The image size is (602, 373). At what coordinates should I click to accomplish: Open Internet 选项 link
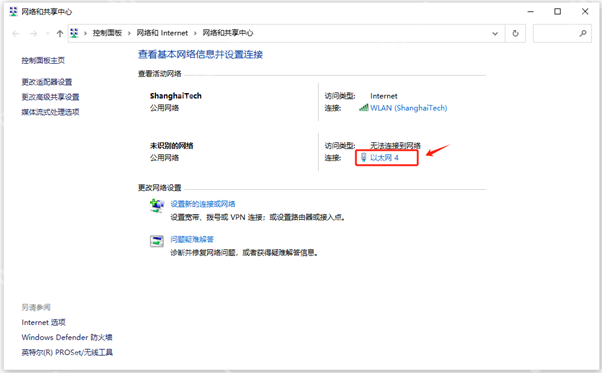[43, 323]
